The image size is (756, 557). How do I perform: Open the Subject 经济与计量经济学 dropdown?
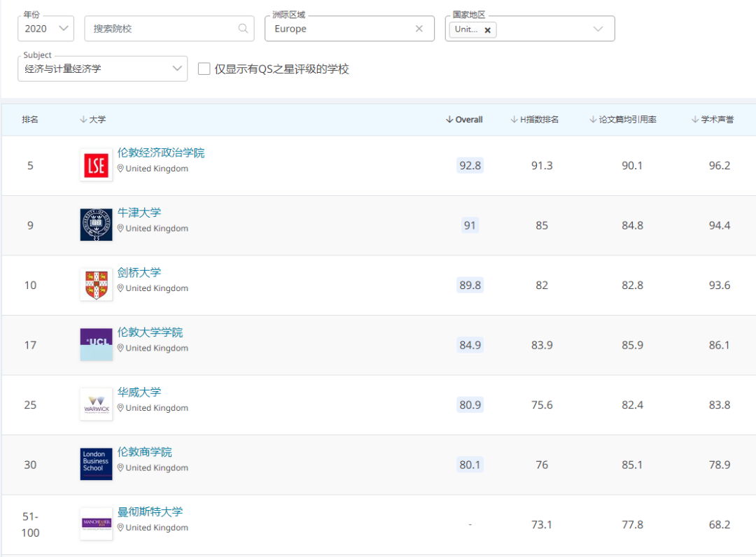[102, 69]
